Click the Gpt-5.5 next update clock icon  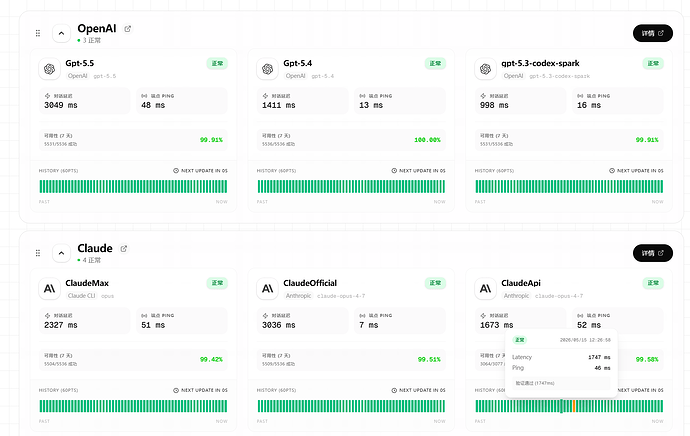pos(176,171)
